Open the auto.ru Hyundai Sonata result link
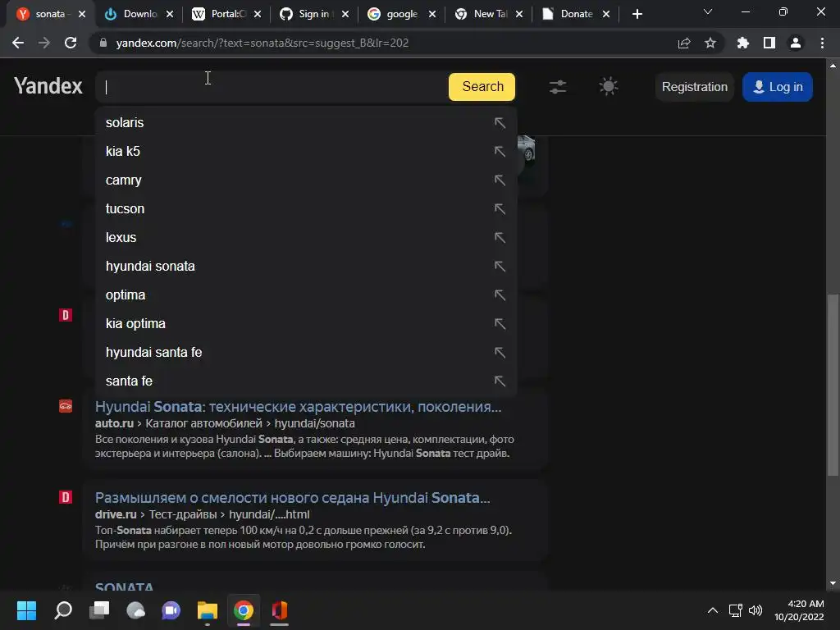The image size is (840, 630). click(298, 407)
